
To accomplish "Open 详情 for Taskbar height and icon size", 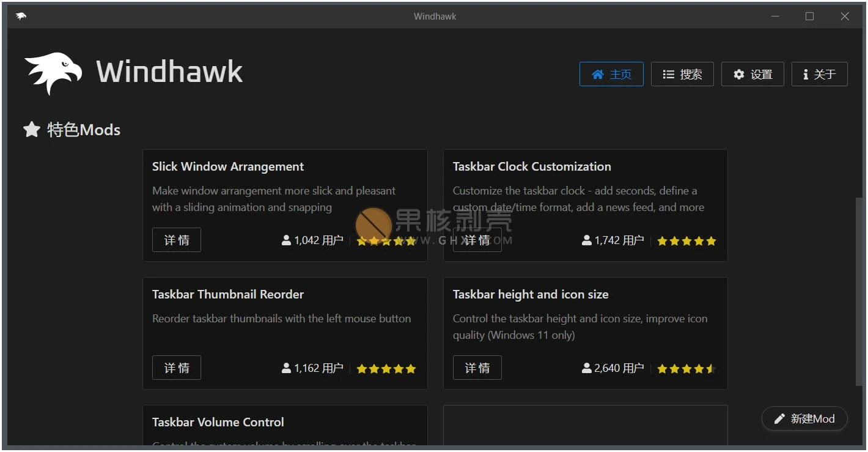I will coord(477,368).
